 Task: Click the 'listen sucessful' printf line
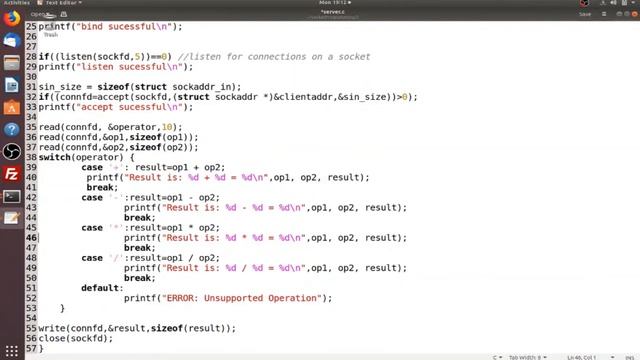[x=116, y=67]
